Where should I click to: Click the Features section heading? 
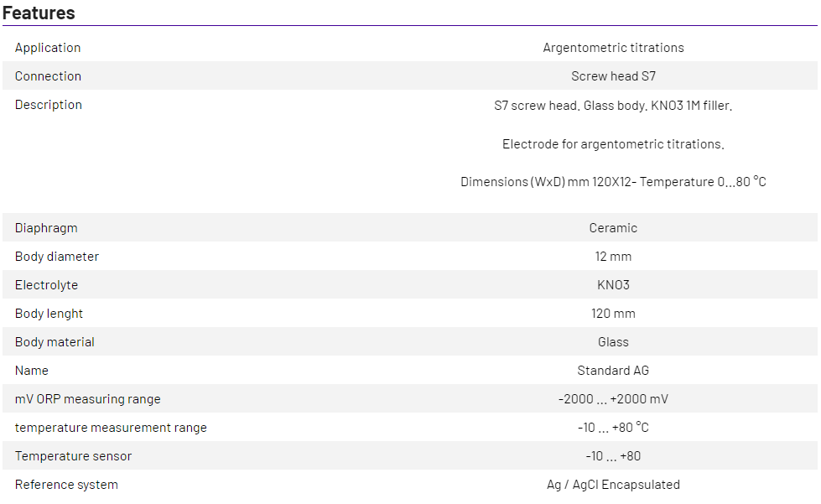pos(39,13)
